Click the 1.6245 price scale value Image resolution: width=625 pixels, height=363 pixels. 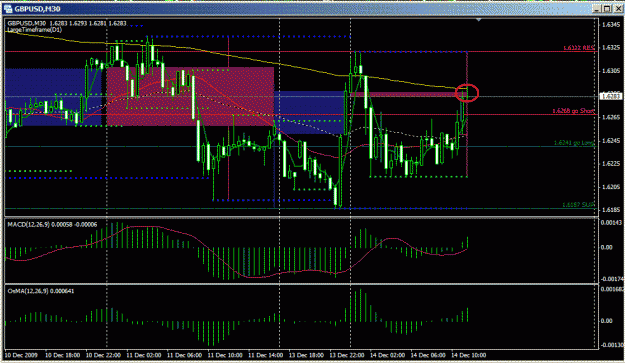(x=611, y=141)
